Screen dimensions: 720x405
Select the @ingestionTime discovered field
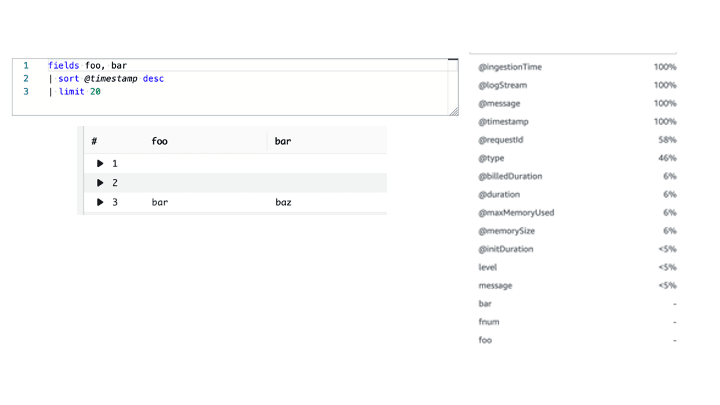tap(510, 67)
